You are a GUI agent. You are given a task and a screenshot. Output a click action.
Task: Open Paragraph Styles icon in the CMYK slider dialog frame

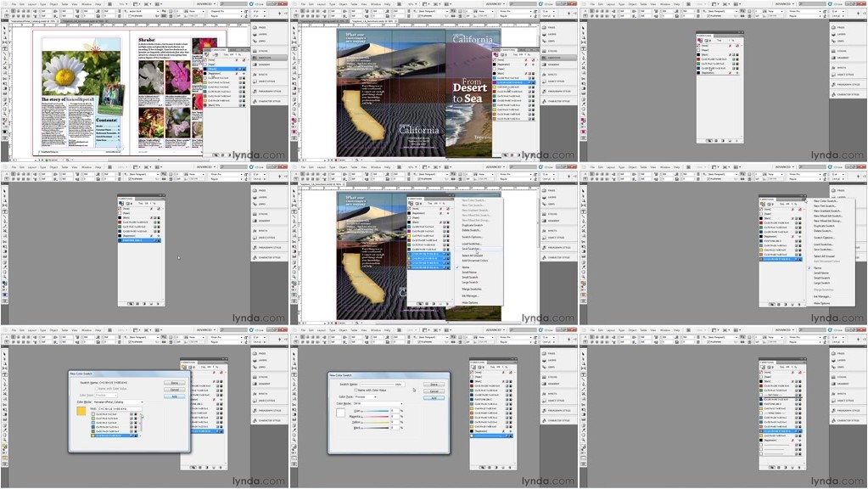[x=545, y=410]
